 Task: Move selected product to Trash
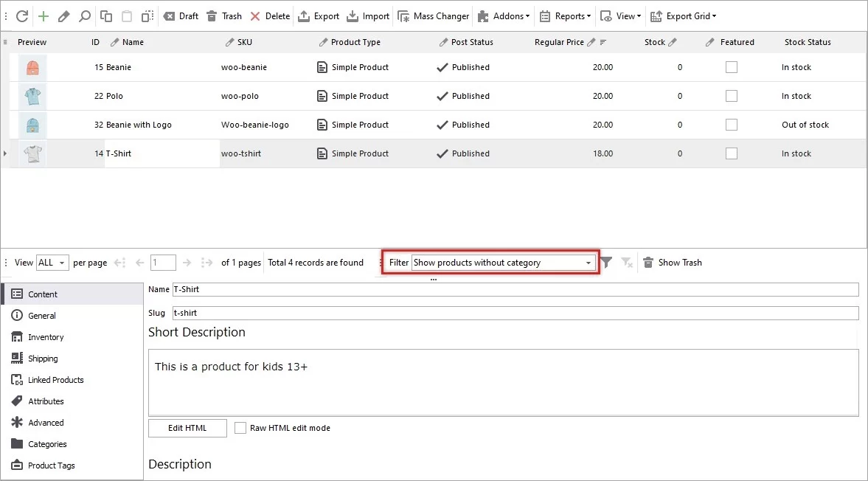click(x=223, y=15)
